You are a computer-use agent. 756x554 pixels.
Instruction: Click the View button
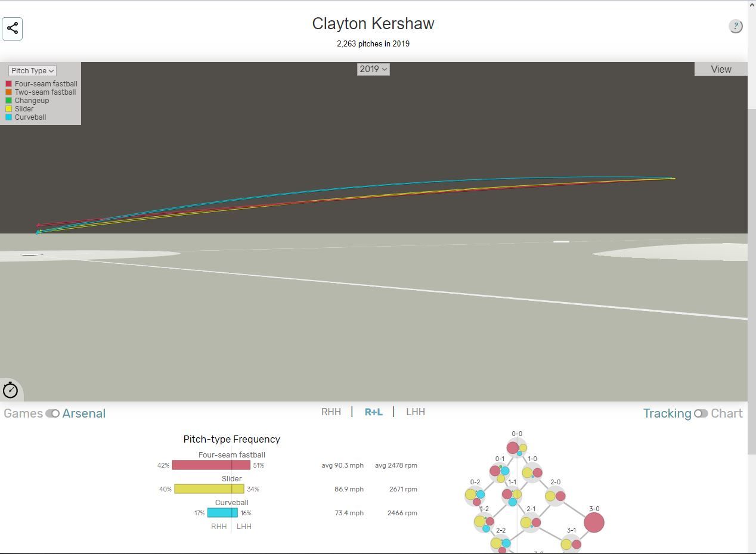(x=721, y=69)
